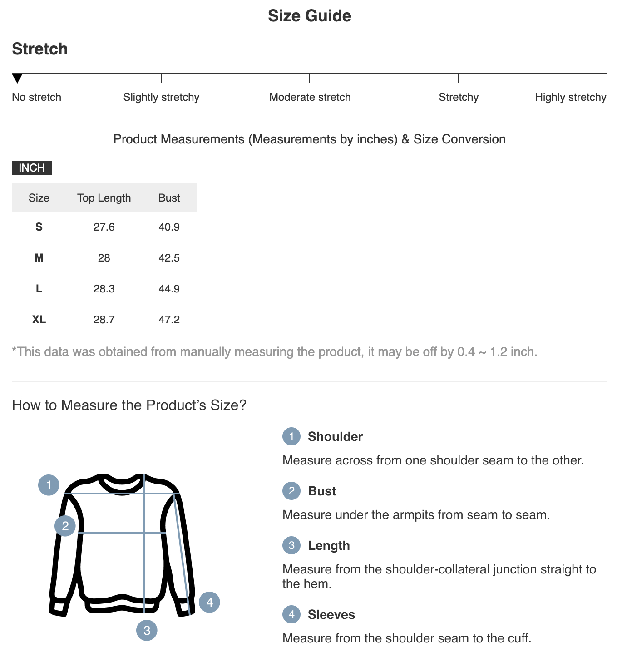622x672 pixels.
Task: Click the Highly stretchy label
Action: coord(570,97)
